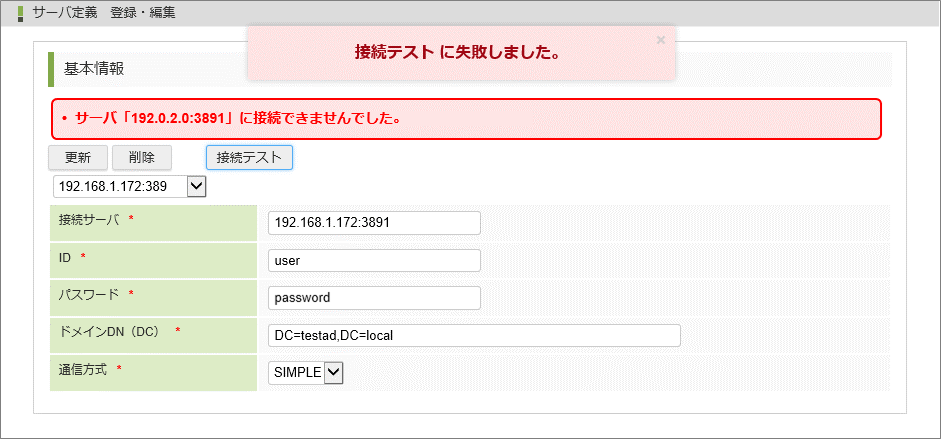The image size is (941, 439).
Task: Focus the 接続サーバ input field
Action: [x=374, y=222]
